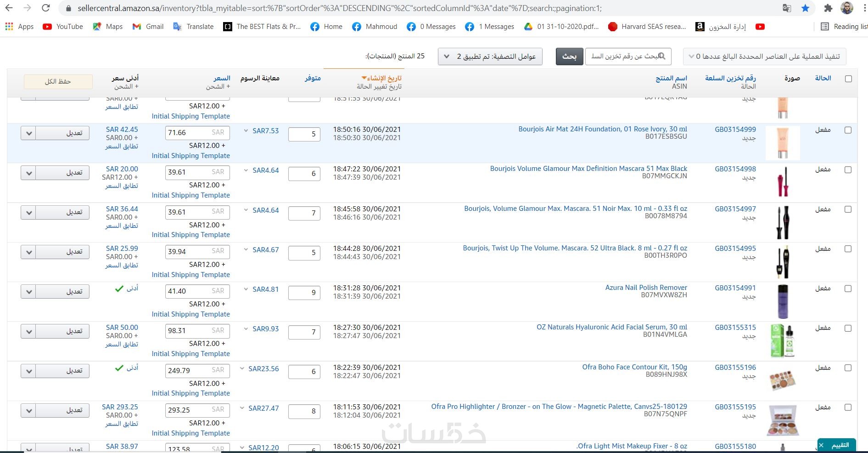Open the Translate bookmark
868x453 pixels.
[x=193, y=27]
